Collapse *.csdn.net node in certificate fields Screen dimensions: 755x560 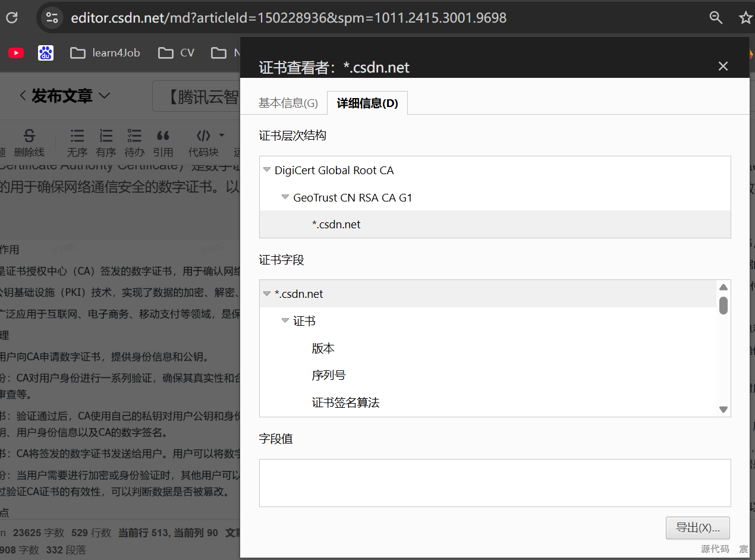pos(267,294)
